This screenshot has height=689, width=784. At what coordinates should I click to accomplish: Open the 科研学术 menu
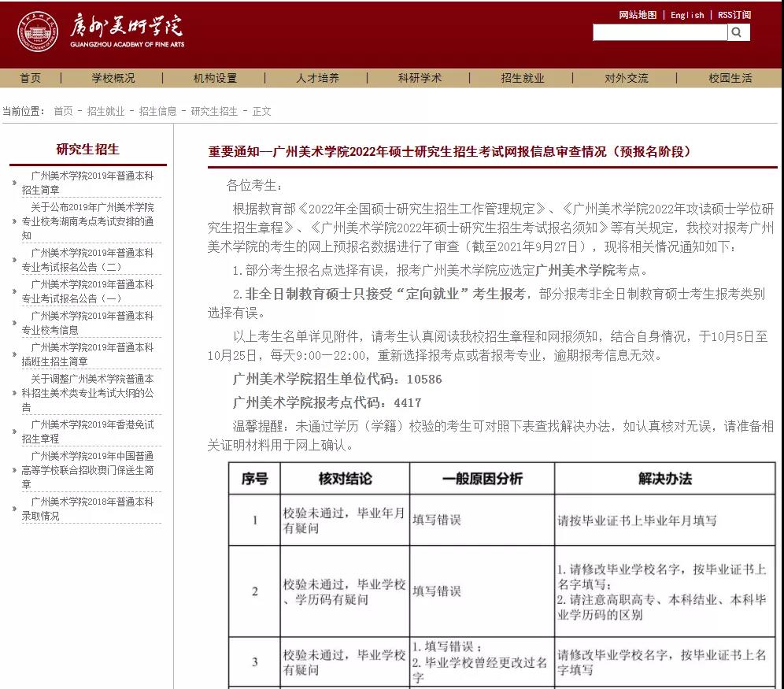coord(420,78)
